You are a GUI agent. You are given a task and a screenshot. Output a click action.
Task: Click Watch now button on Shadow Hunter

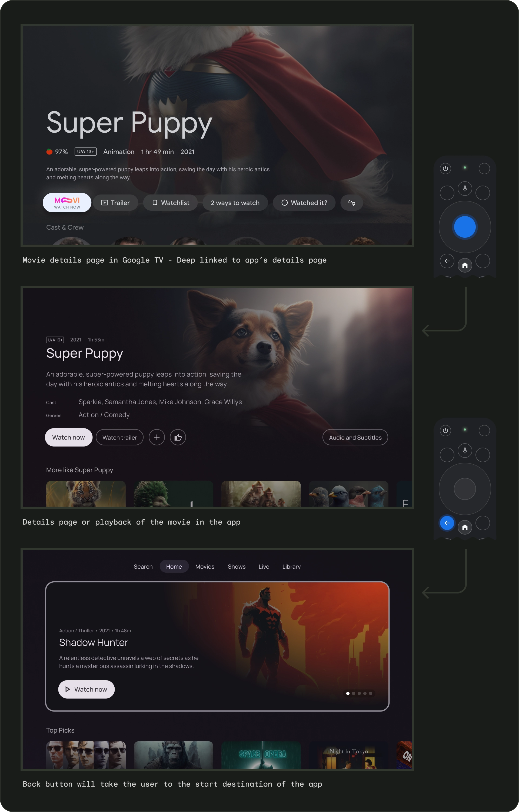(86, 689)
